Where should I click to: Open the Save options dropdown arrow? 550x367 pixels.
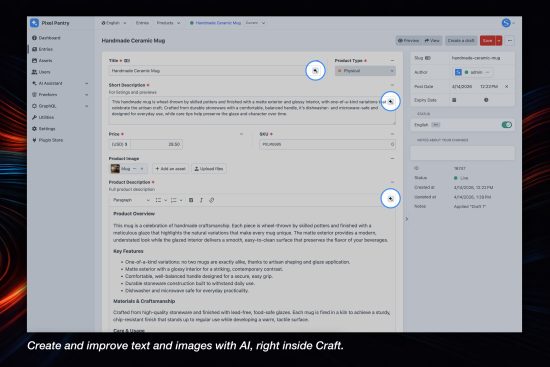point(499,41)
